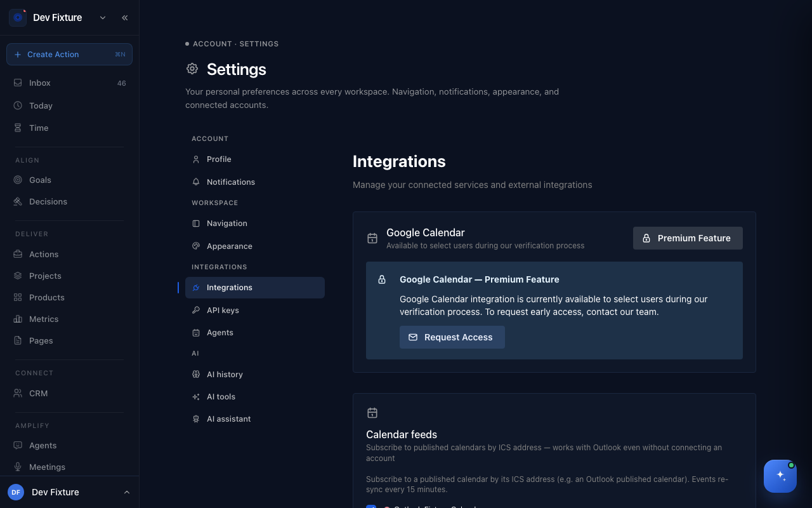This screenshot has height=508, width=812.
Task: Open AI assistant via the robot icon
Action: [x=196, y=418]
